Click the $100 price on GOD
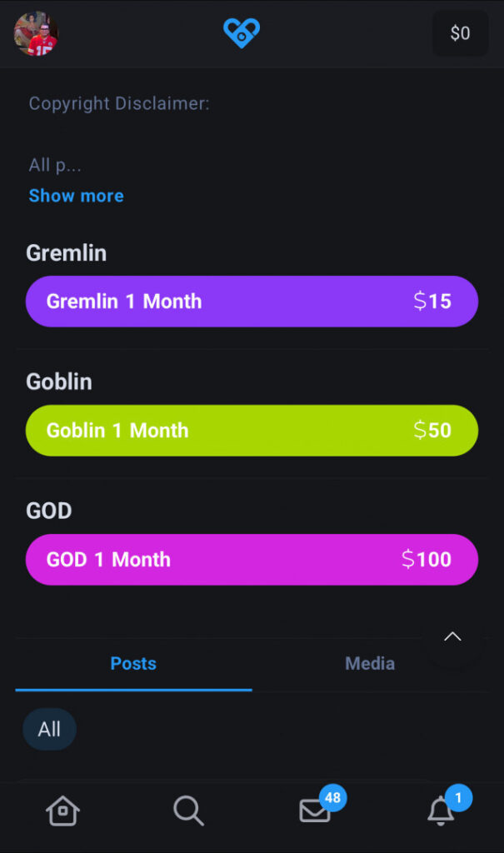 [426, 560]
